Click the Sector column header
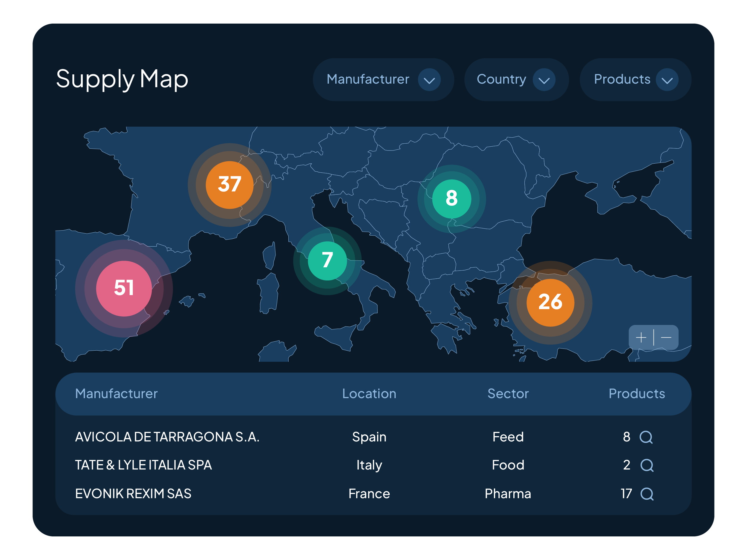 [508, 394]
